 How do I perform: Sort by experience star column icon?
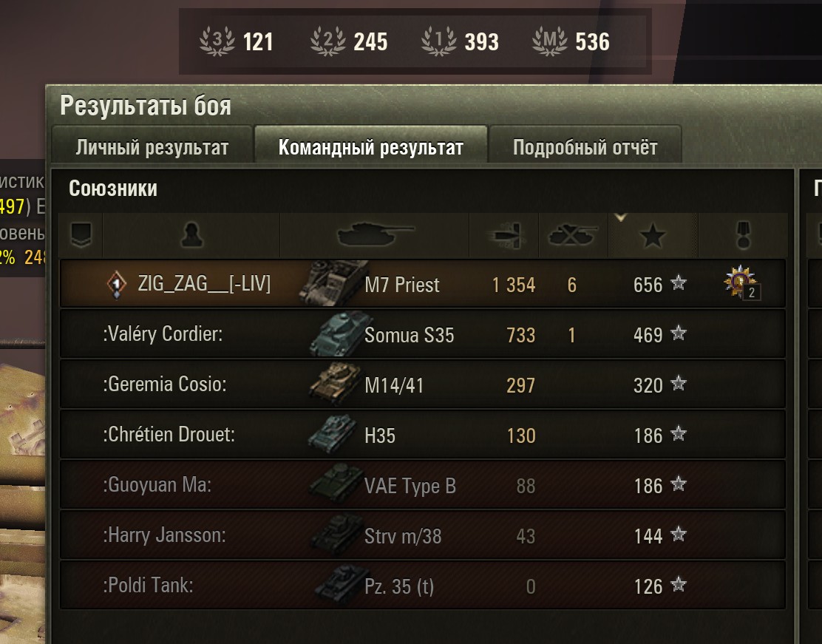(653, 235)
